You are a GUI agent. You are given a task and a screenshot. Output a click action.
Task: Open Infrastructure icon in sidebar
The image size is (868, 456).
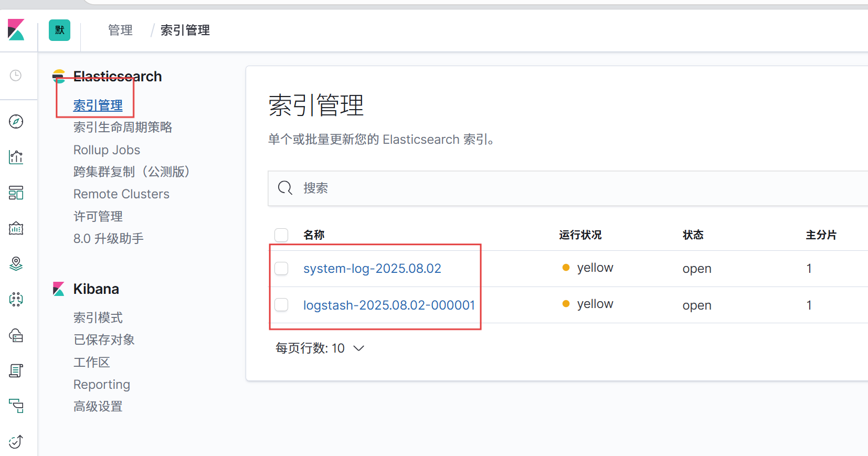click(16, 335)
